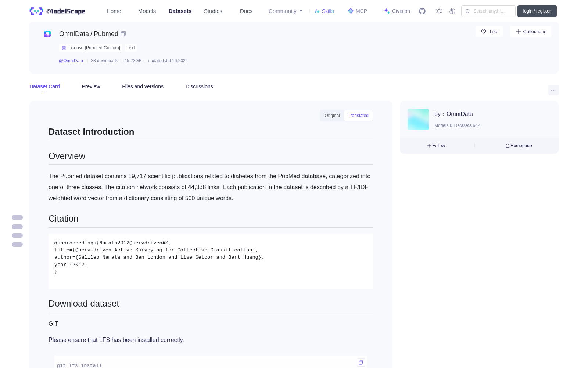
Task: Click the MCP diamond icon
Action: (351, 11)
